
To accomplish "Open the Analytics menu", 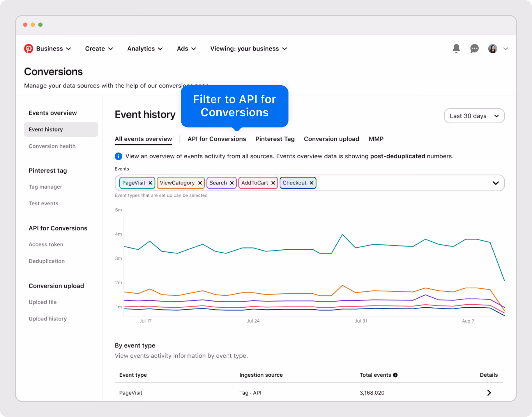I will coord(145,49).
